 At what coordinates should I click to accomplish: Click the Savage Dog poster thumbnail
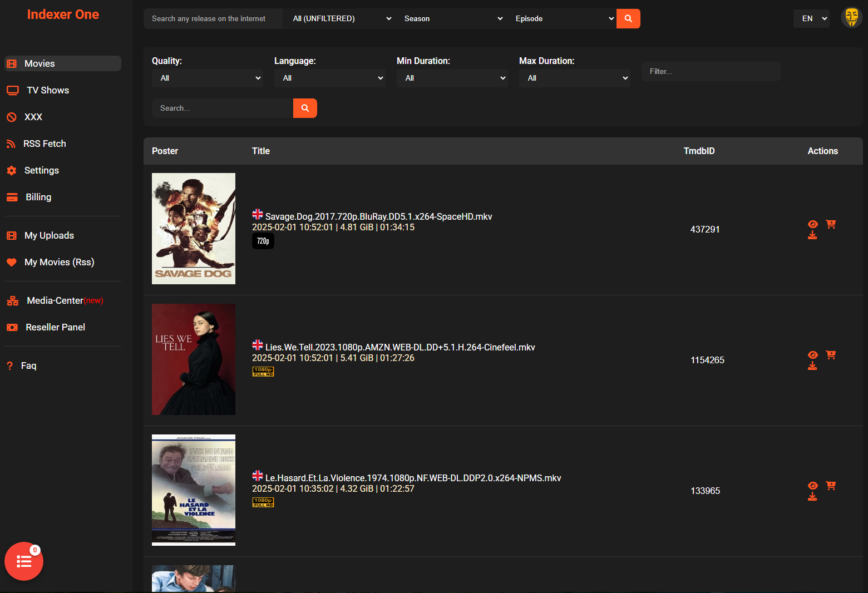pyautogui.click(x=194, y=229)
